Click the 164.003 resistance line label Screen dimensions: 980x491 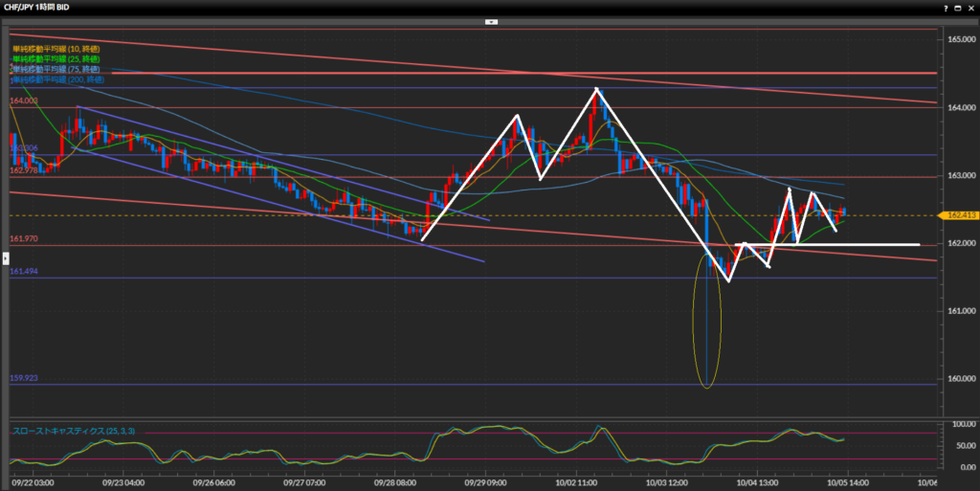[24, 100]
